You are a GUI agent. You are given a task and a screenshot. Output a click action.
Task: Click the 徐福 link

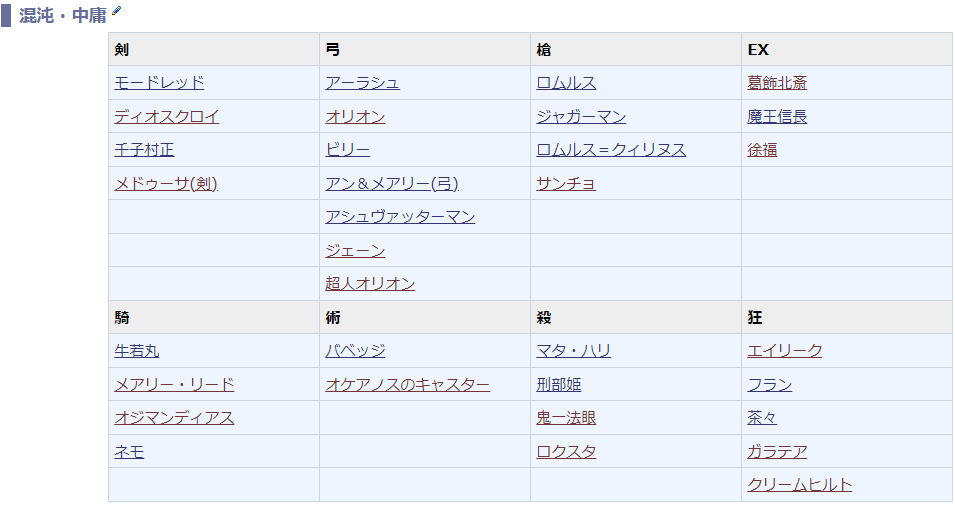coord(762,150)
